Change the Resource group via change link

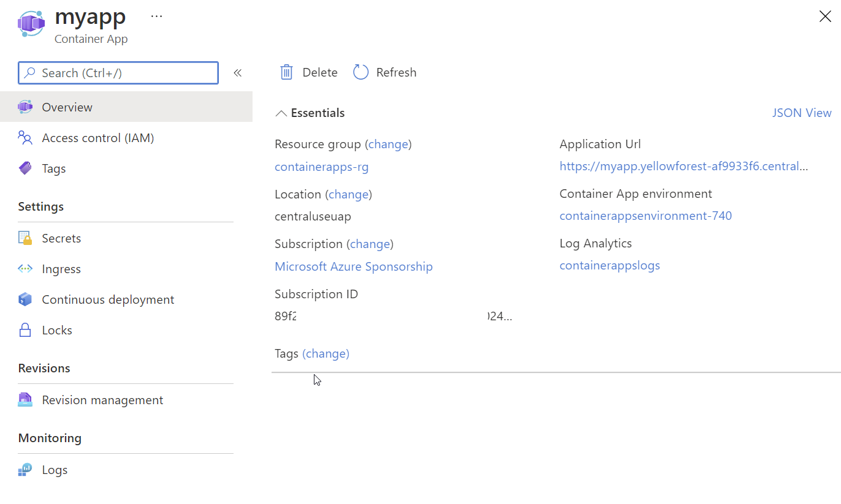pos(388,144)
